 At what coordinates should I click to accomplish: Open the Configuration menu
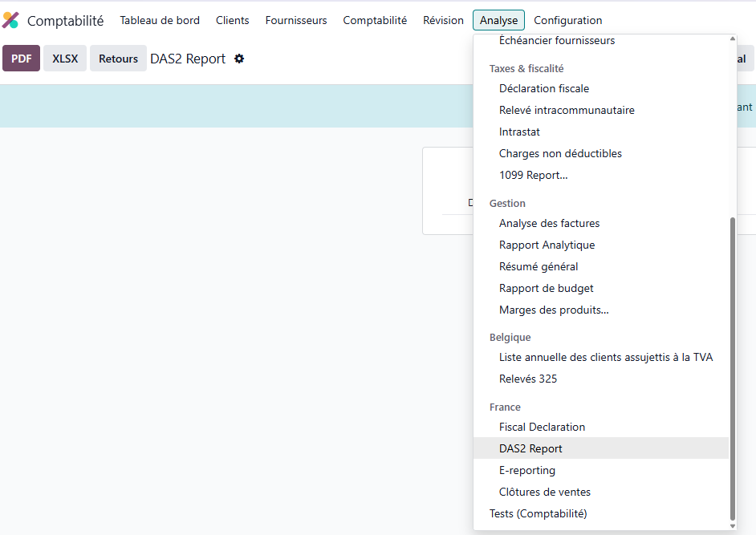point(567,20)
